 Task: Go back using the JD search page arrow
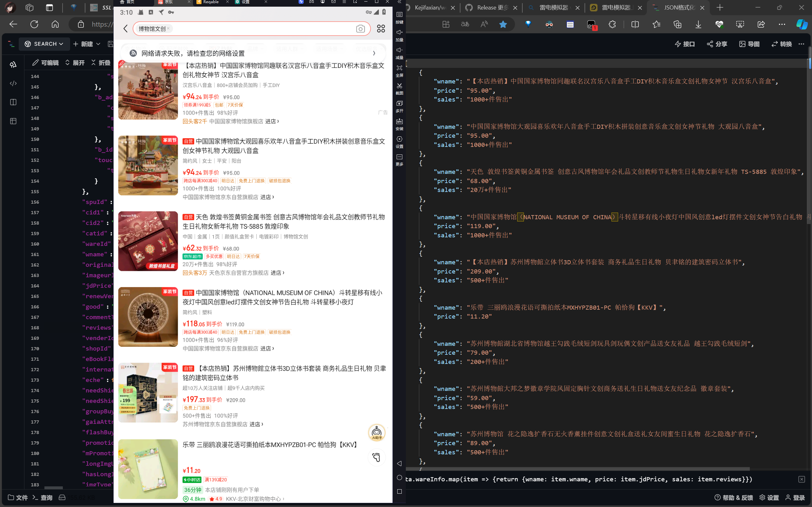[125, 29]
